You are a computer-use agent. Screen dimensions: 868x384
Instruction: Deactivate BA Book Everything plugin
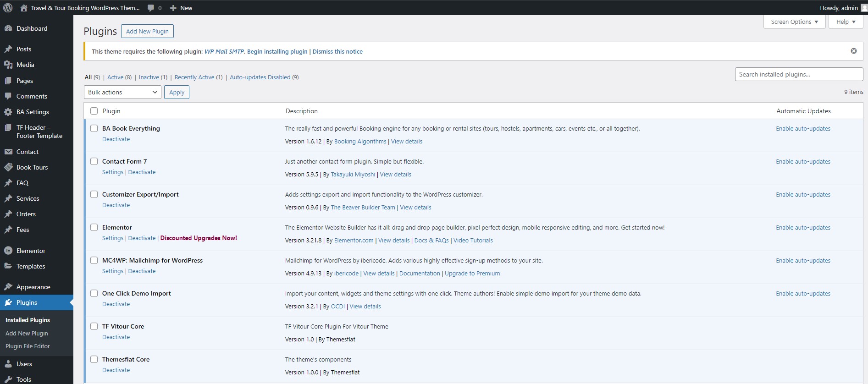click(x=116, y=139)
